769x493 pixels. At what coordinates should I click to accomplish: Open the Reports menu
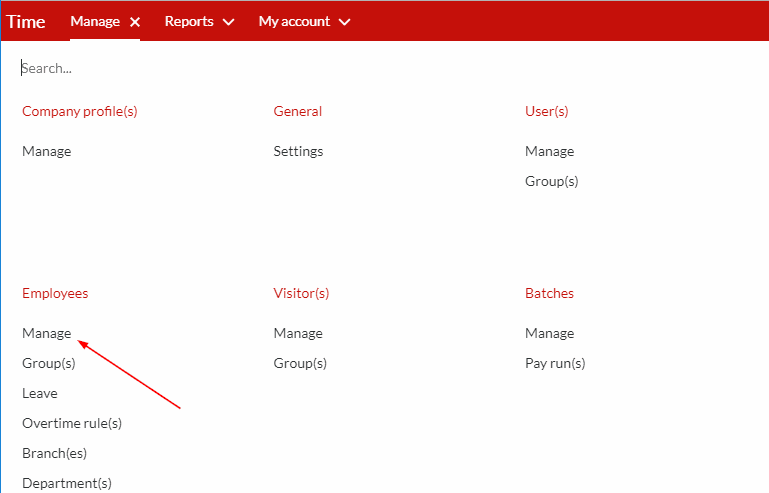point(189,21)
